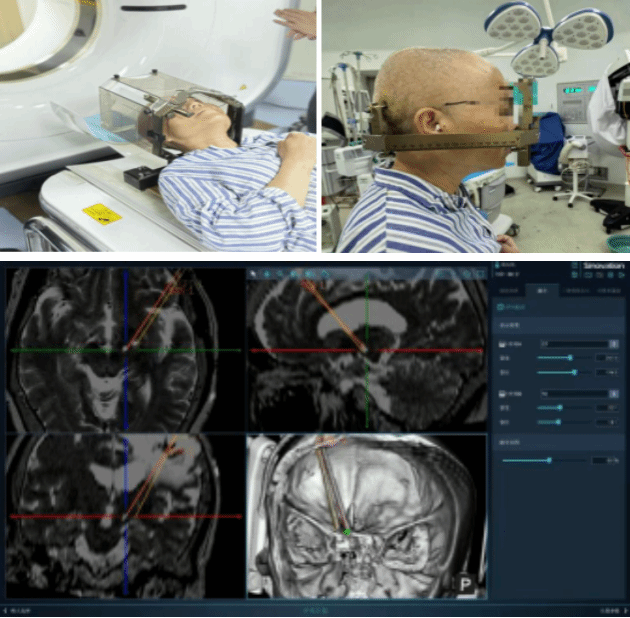Click the orientation 'P' marker in 3D view
The height and width of the screenshot is (618, 630).
[x=466, y=582]
